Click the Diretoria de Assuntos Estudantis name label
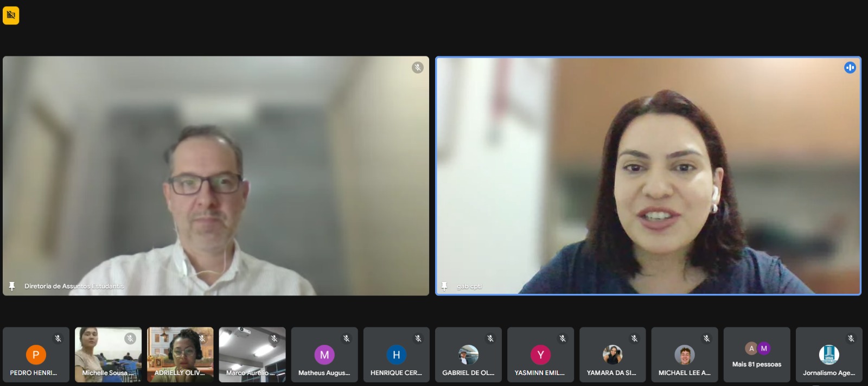 click(x=74, y=286)
